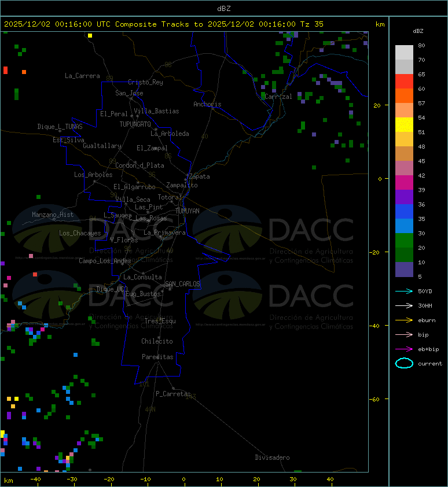Click the Los_Chacayes map label
Viewport: 448px width, 487px height.
pyautogui.click(x=80, y=233)
